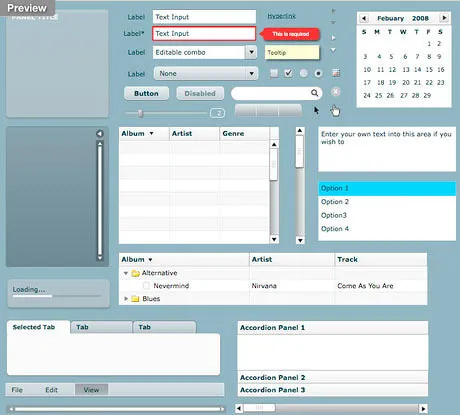Open the Editable combo dropdown arrow
460x415 pixels.
251,52
